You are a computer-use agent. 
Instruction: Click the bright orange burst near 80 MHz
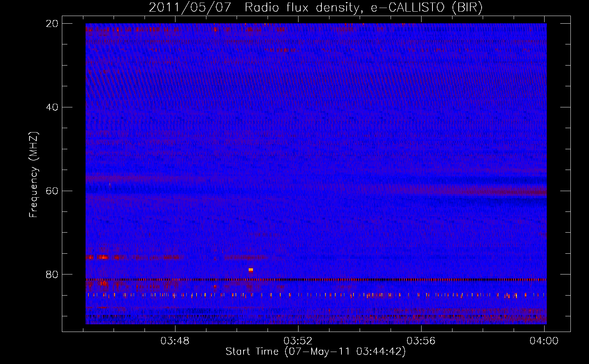251,270
